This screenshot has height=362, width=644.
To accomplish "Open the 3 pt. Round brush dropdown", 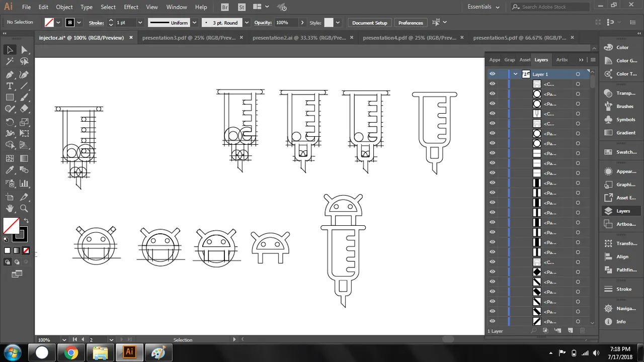I will pyautogui.click(x=247, y=23).
